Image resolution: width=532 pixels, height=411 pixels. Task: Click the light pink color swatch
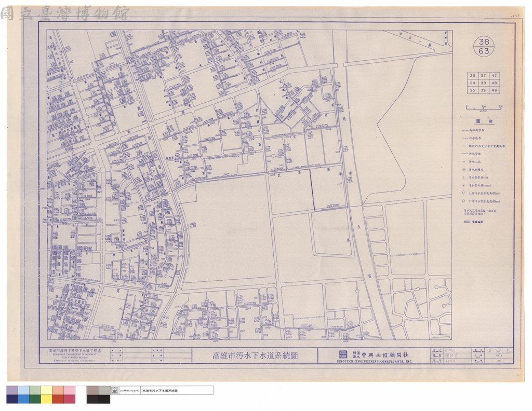click(70, 390)
